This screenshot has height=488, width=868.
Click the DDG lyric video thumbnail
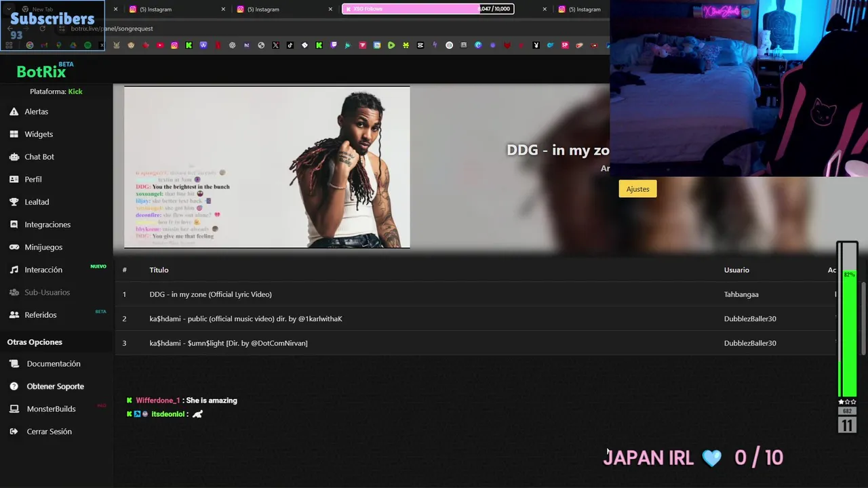(x=267, y=167)
